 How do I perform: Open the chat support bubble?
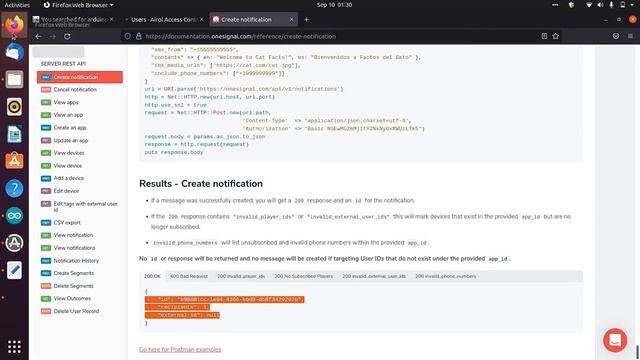coord(615,340)
